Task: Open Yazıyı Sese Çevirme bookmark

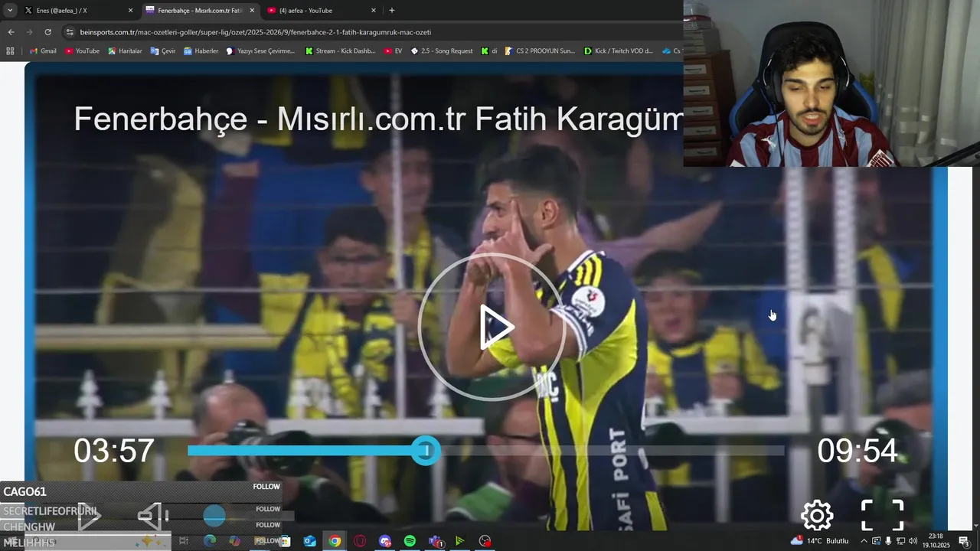Action: coord(260,51)
